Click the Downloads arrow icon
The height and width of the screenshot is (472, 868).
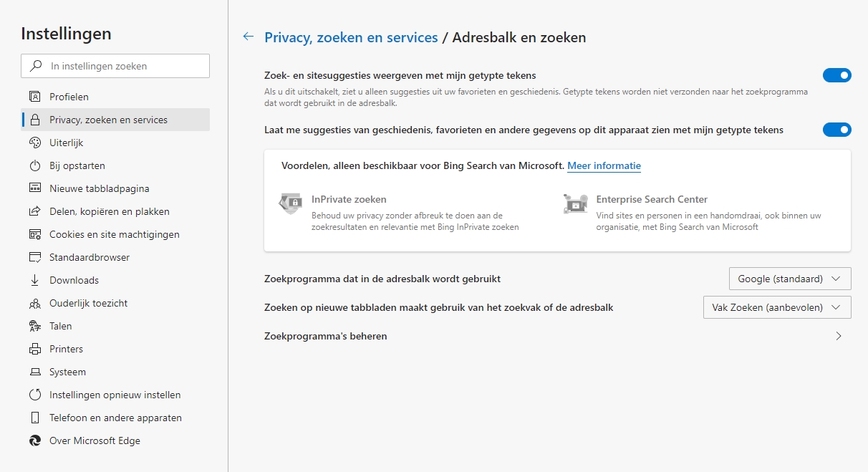(34, 280)
